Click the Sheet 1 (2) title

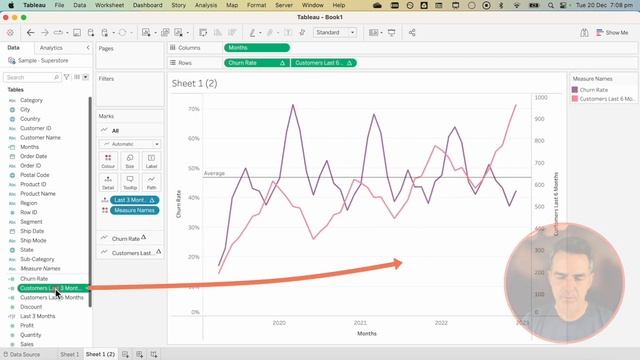(x=194, y=84)
